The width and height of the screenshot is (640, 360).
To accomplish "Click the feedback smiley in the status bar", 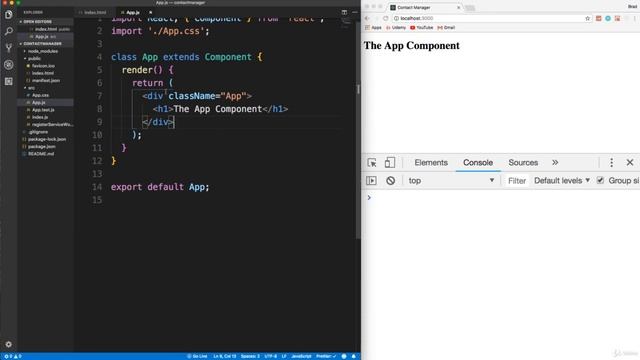I will pyautogui.click(x=344, y=356).
